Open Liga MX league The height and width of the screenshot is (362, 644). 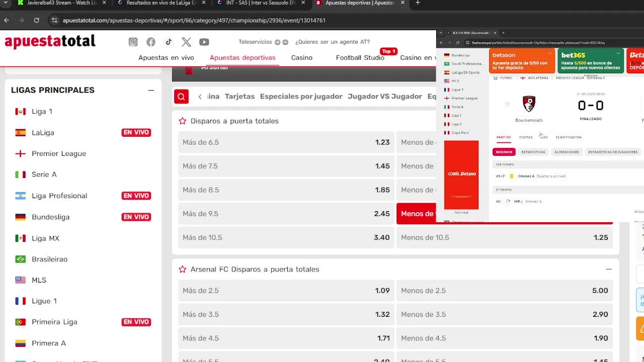click(x=45, y=238)
